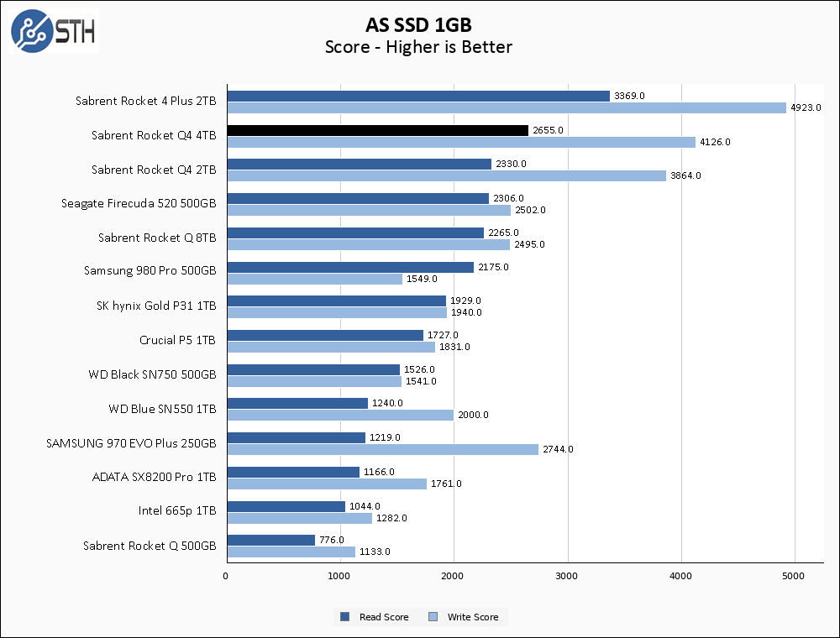Viewport: 840px width, 638px height.
Task: Click the 1240.0 read score value
Action: pyautogui.click(x=387, y=403)
